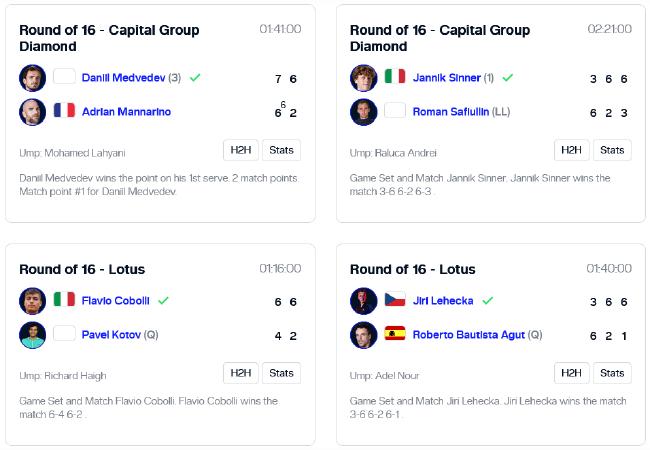Click the winner checkmark beside Jiri Lehecka

coord(488,300)
